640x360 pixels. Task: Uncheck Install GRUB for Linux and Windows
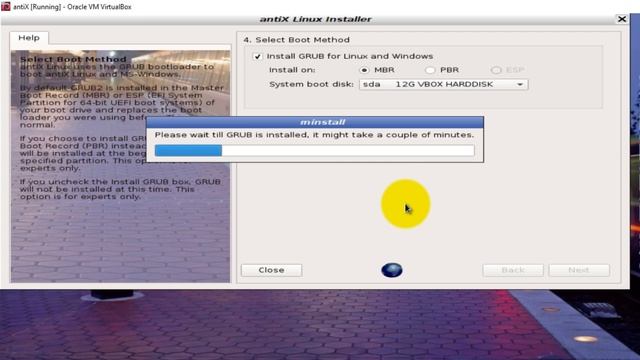258,56
